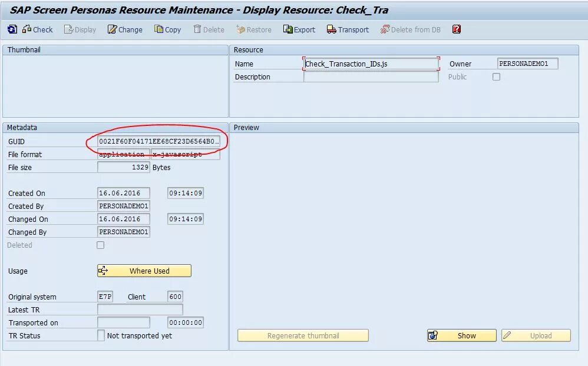Screen dimensions: 588x366
Task: Click the greyed Display toolbar button
Action: pyautogui.click(x=80, y=29)
